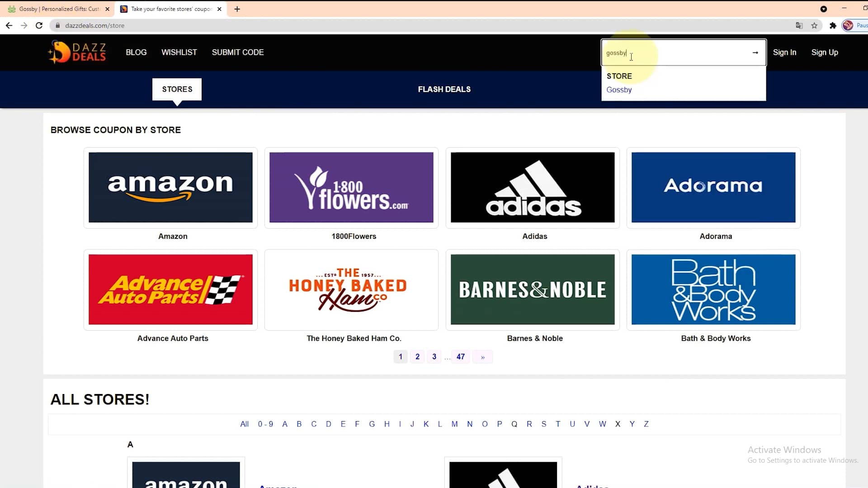Open the Amazon store logo card

(170, 188)
